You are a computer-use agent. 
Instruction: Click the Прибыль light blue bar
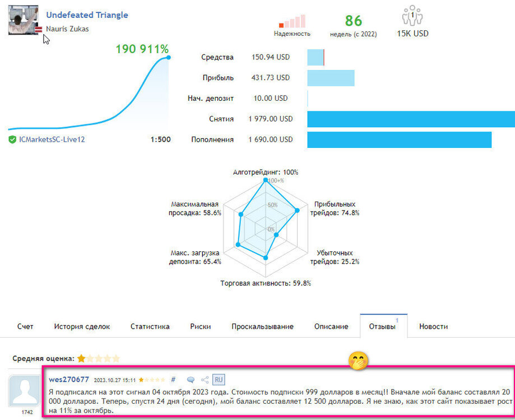click(x=331, y=78)
